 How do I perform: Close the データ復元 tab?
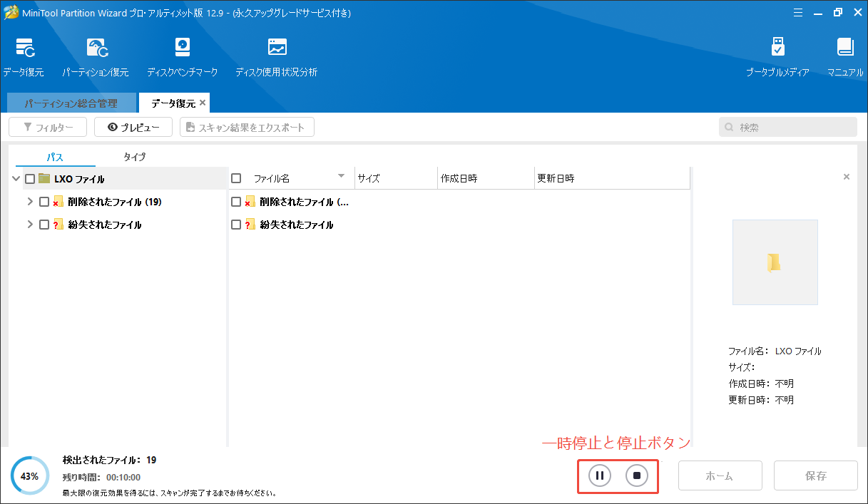(203, 103)
